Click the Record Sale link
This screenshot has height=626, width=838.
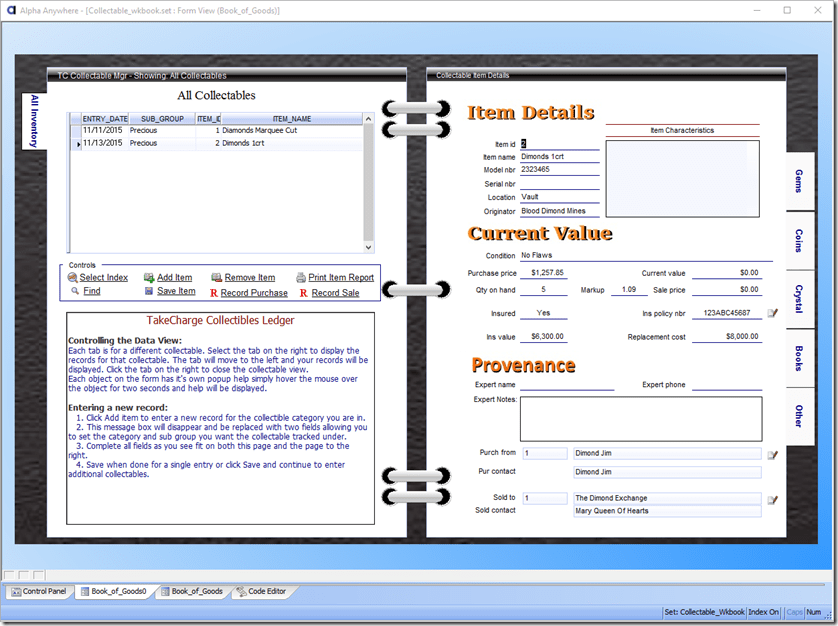point(335,293)
